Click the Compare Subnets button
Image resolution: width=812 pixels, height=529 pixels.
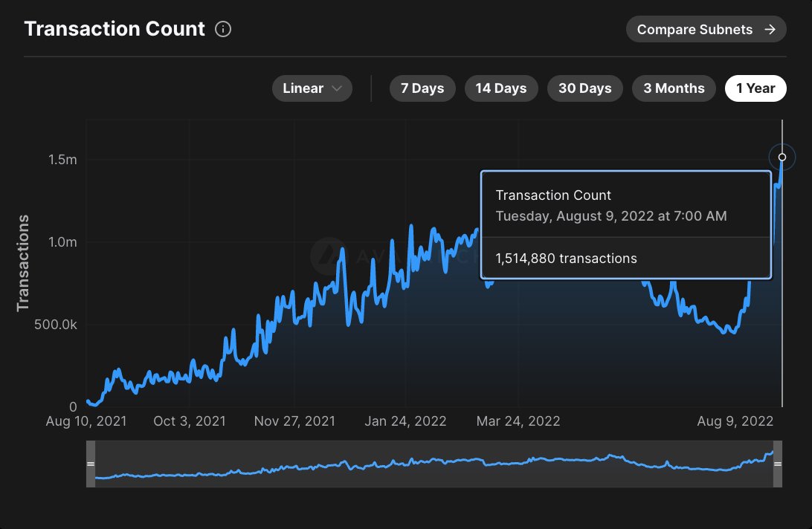click(706, 29)
